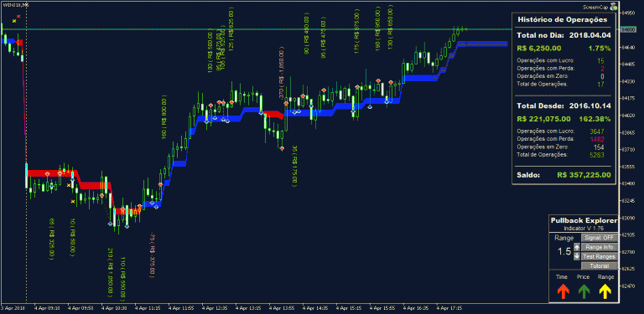
Task: Open the Tutorial
Action: click(600, 266)
